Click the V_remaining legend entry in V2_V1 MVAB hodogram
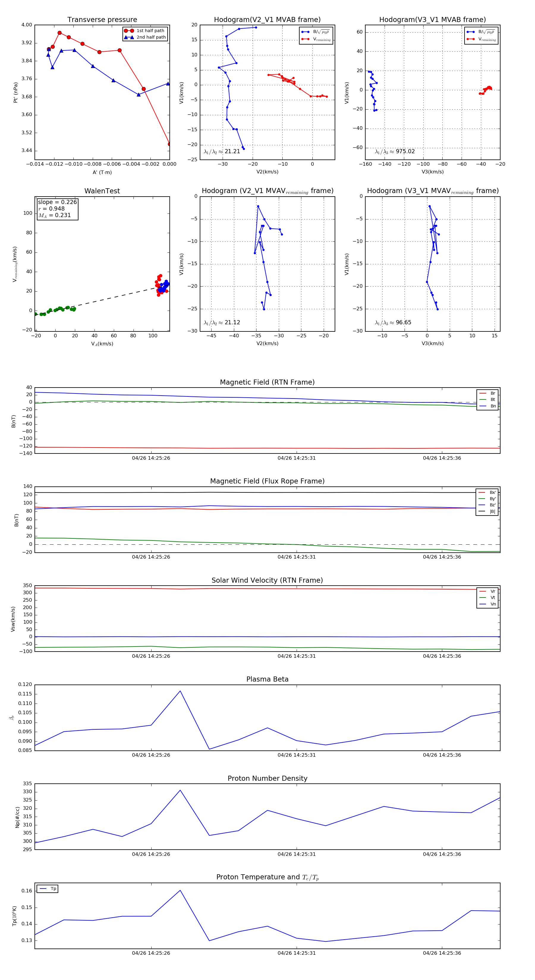535x980 pixels. [316, 39]
